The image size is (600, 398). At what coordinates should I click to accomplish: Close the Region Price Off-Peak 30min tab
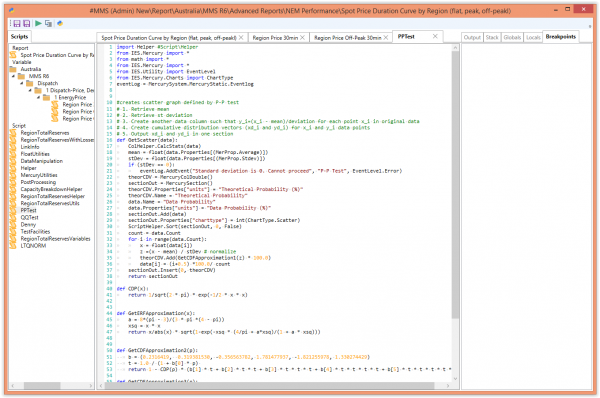pyautogui.click(x=386, y=38)
